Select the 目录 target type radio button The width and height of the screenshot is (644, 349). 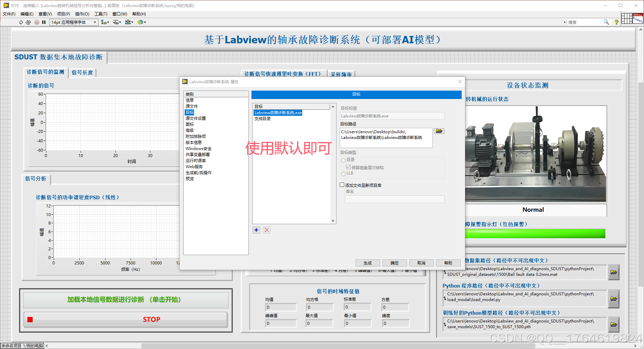[x=343, y=160]
